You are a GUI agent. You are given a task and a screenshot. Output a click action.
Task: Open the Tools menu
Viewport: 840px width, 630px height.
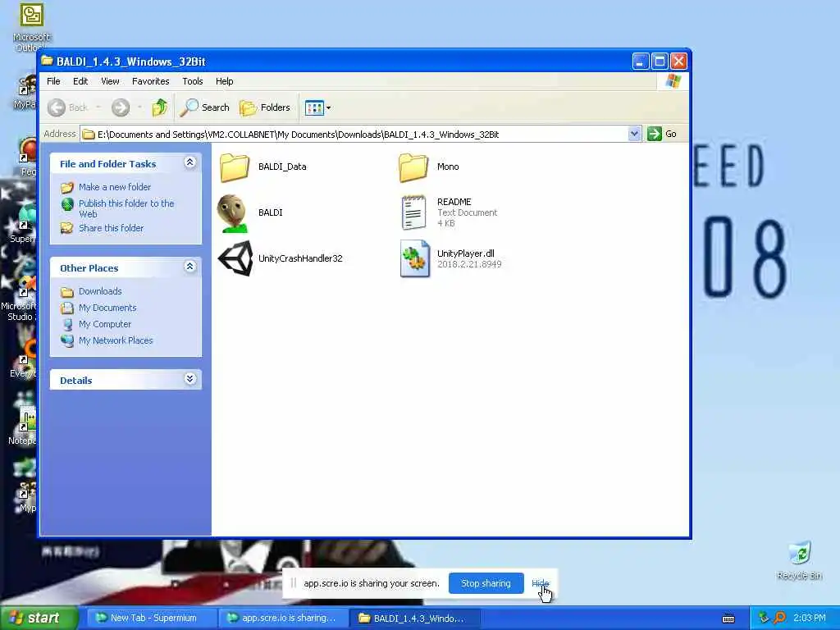[192, 81]
